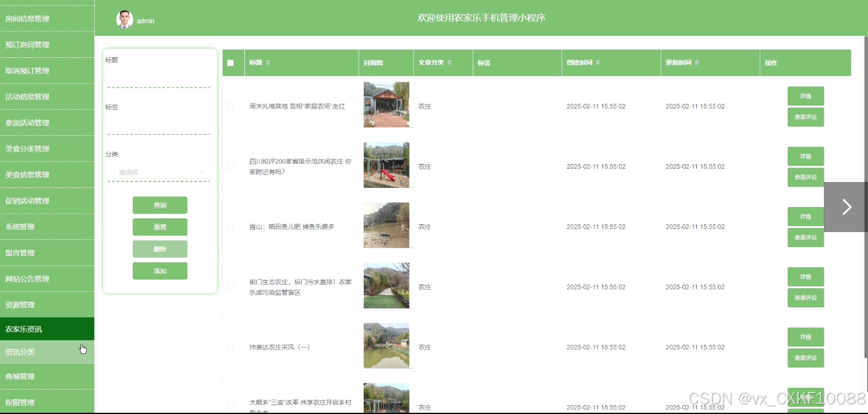Click the admin avatar picture
Image resolution: width=868 pixels, height=414 pixels.
point(125,20)
